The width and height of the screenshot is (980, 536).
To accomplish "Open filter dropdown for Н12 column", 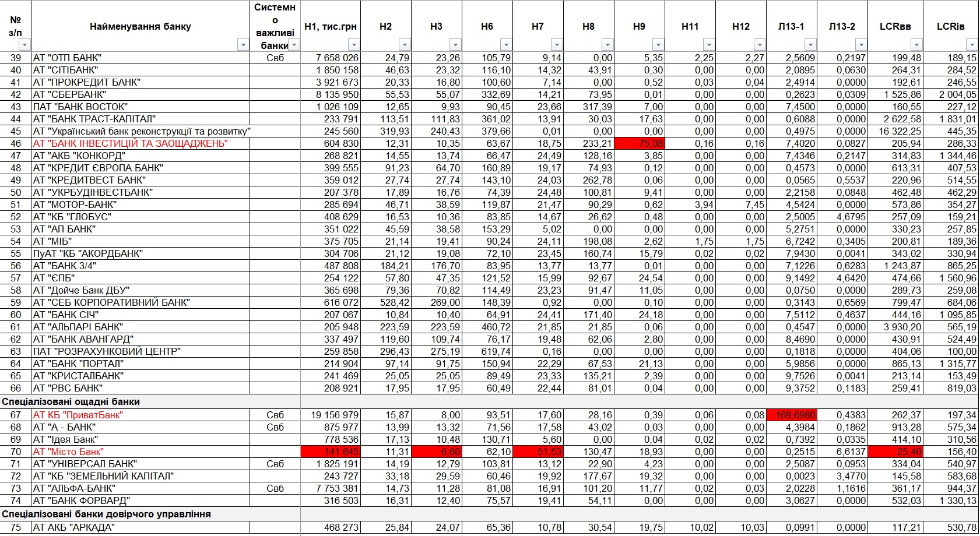I will click(760, 45).
